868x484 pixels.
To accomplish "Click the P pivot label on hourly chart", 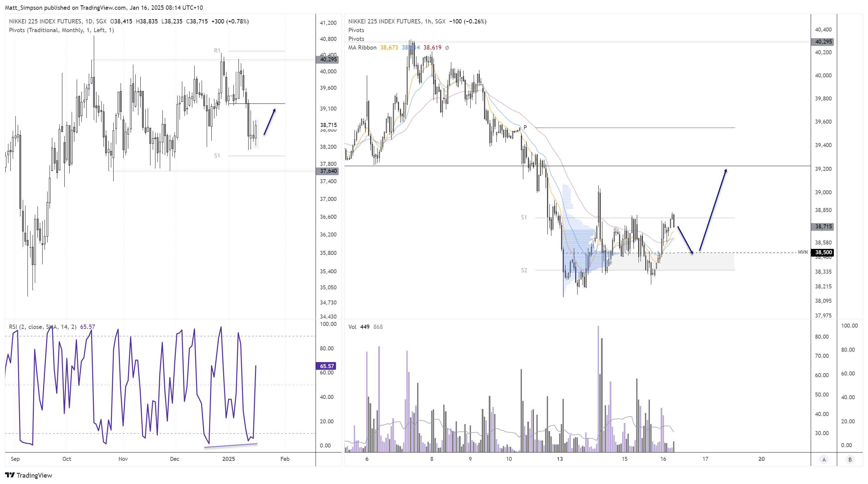I will [525, 127].
